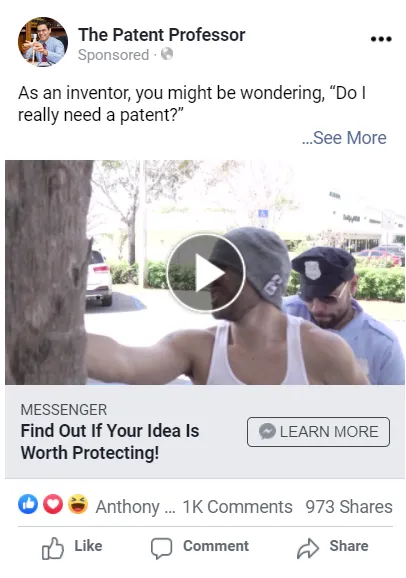Click the MESSENGER label above headline
Viewport: 406px width, 578px height.
click(64, 410)
